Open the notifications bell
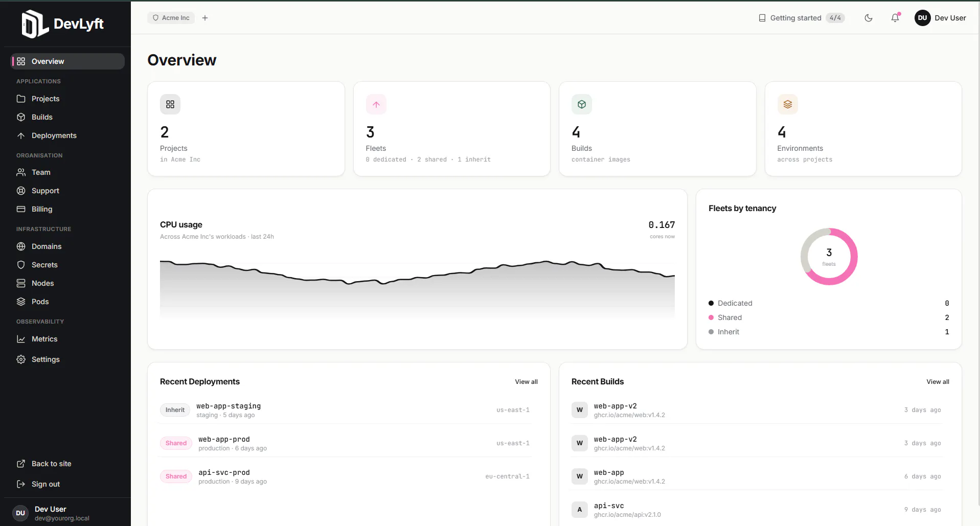 click(x=895, y=18)
